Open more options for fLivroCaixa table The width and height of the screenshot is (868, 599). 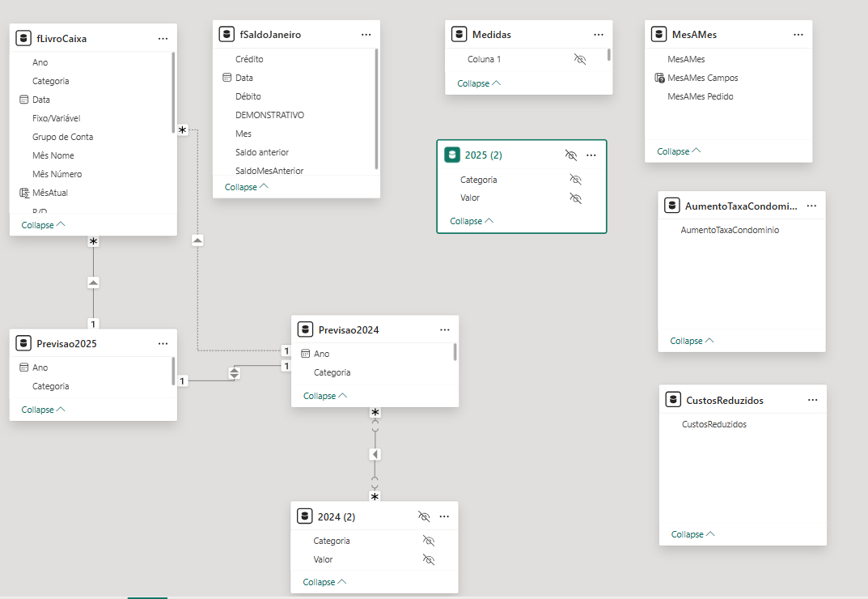point(163,38)
